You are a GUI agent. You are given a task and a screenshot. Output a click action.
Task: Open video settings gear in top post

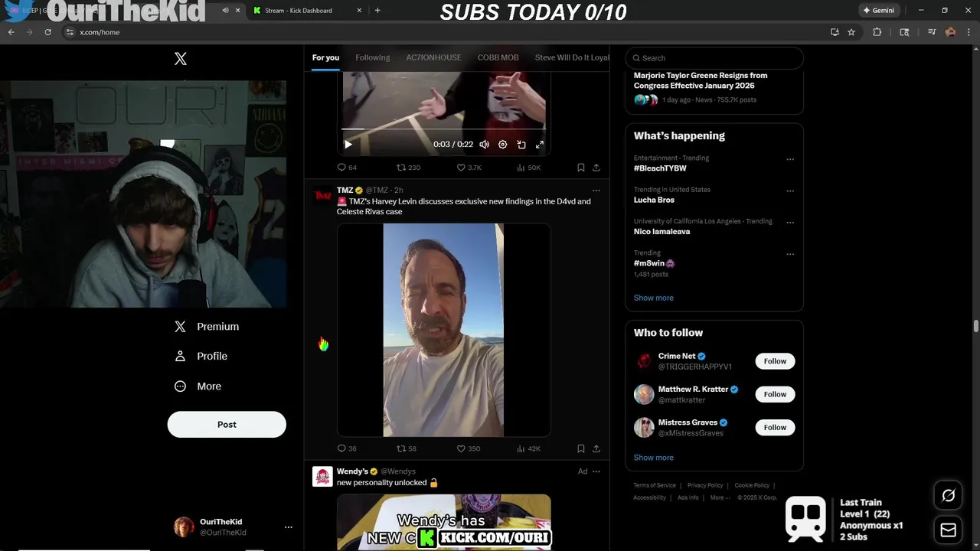[502, 144]
